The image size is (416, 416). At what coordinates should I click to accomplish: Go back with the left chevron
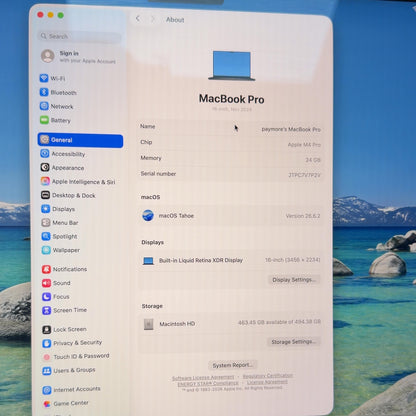pos(138,19)
